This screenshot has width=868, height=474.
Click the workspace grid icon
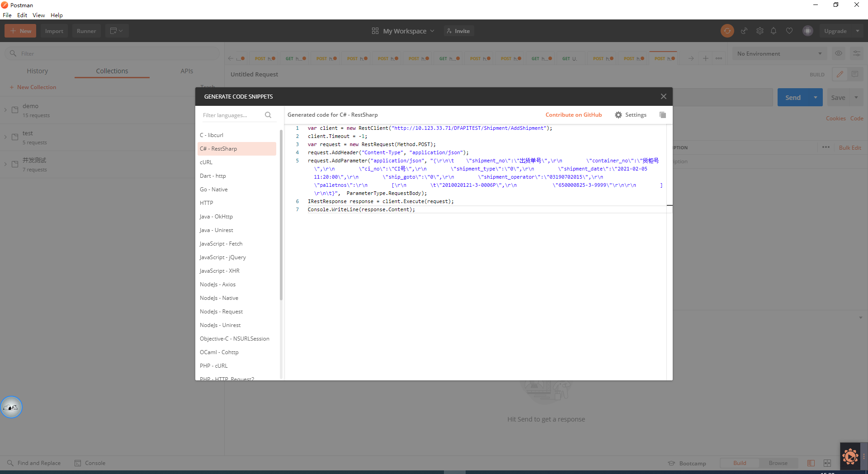(x=375, y=31)
